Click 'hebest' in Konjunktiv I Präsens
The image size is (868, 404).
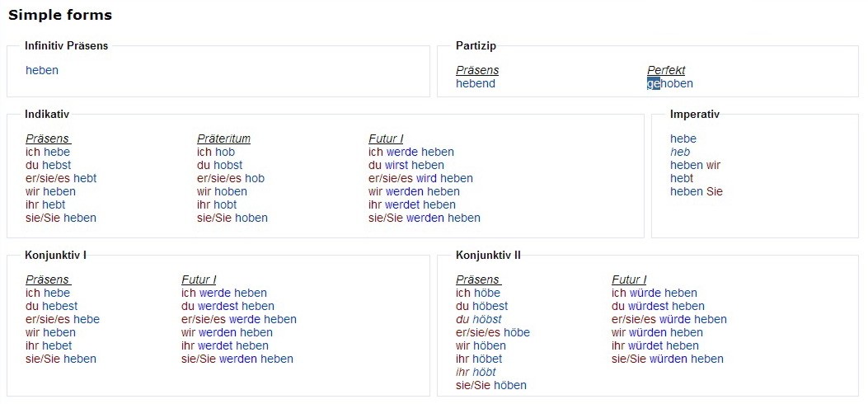point(60,306)
